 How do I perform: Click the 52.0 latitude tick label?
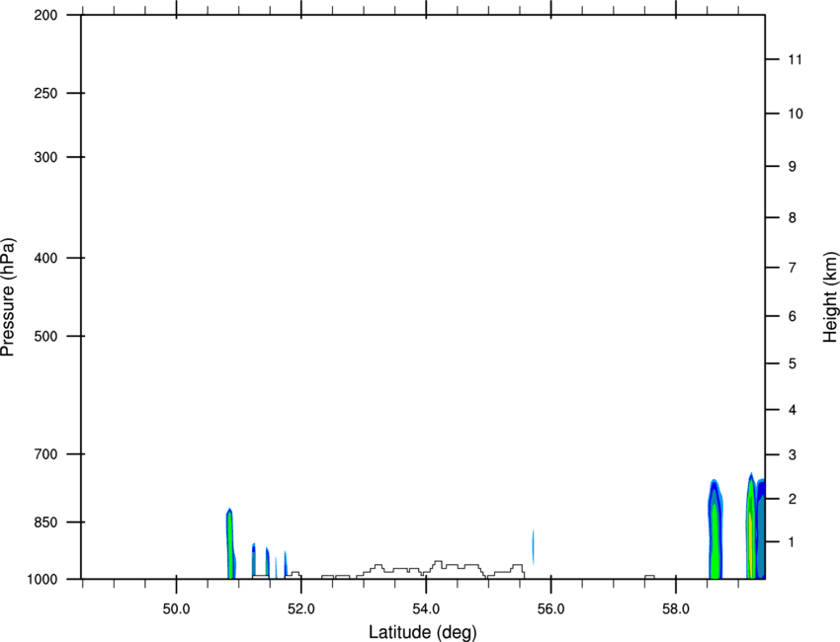click(301, 609)
